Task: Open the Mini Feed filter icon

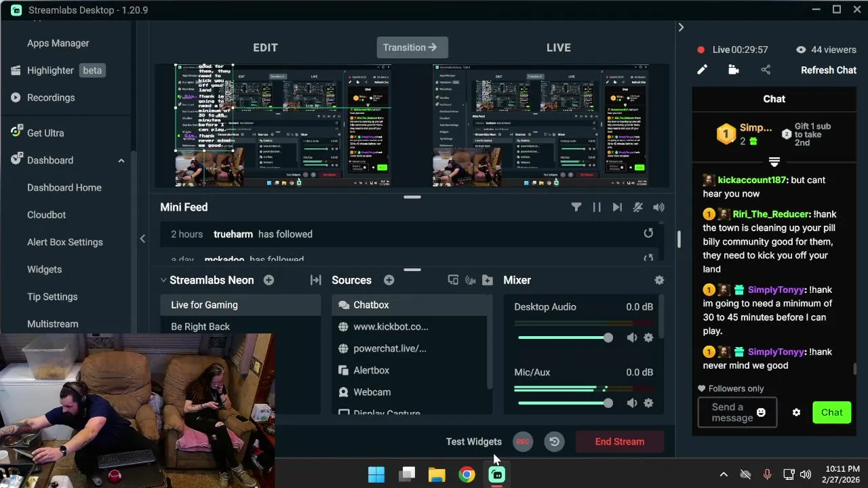Action: pyautogui.click(x=576, y=207)
